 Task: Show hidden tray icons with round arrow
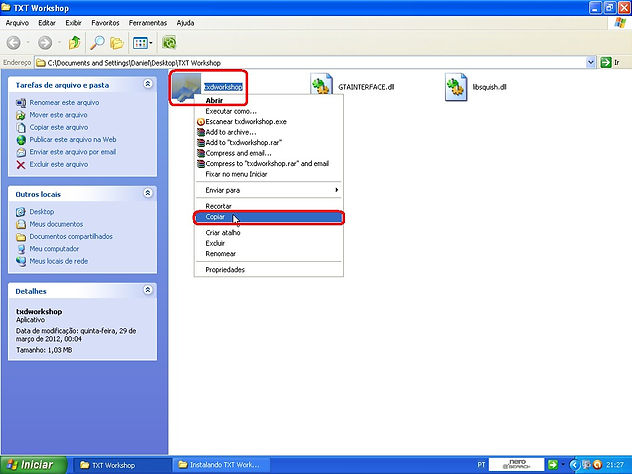click(574, 465)
